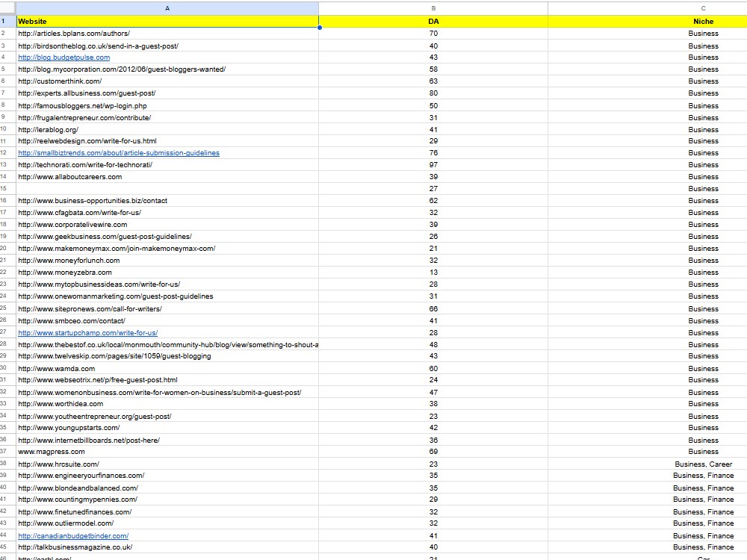Select the business-opportunities.biz contact cell
This screenshot has height=560, width=747.
tap(167, 200)
